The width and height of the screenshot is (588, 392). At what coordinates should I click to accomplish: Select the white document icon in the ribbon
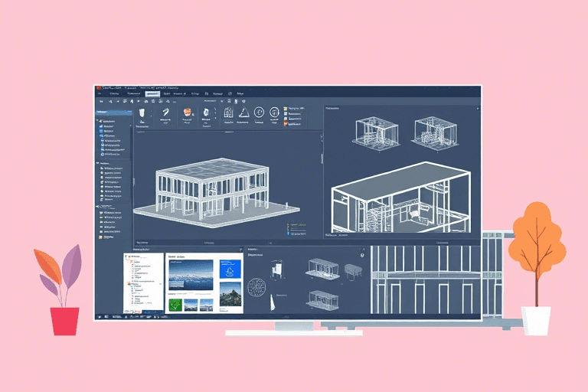point(205,113)
